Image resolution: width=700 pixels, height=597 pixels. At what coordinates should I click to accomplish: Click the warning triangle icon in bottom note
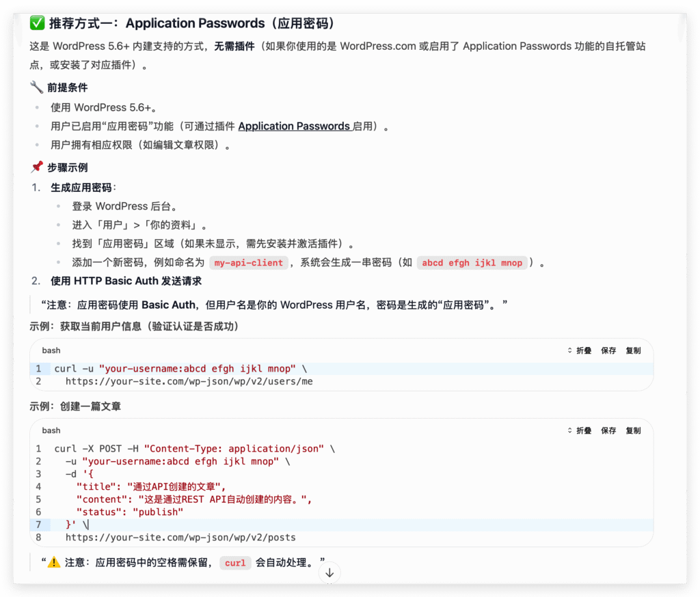point(55,563)
